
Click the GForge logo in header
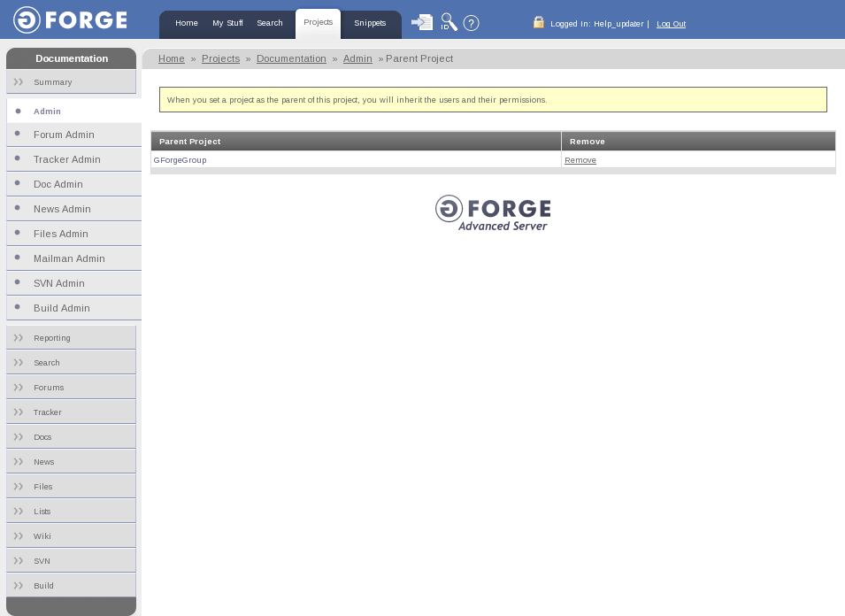70,20
